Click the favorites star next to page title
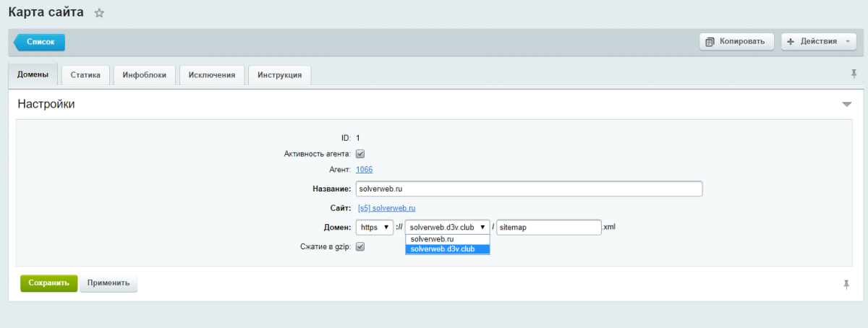Screen dimensions: 868x328 click(x=100, y=13)
